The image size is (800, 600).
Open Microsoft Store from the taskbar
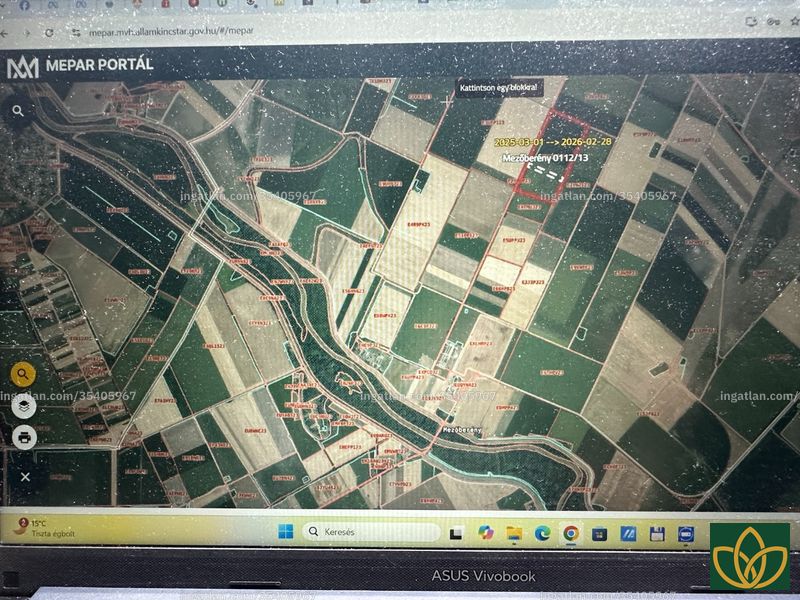599,534
